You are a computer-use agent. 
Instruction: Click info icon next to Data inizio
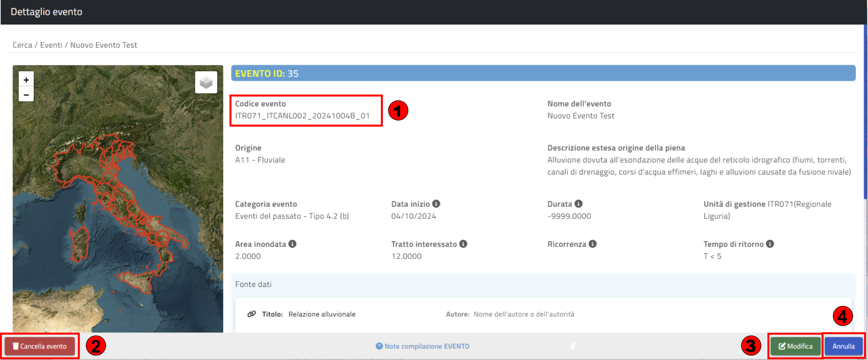pyautogui.click(x=436, y=204)
